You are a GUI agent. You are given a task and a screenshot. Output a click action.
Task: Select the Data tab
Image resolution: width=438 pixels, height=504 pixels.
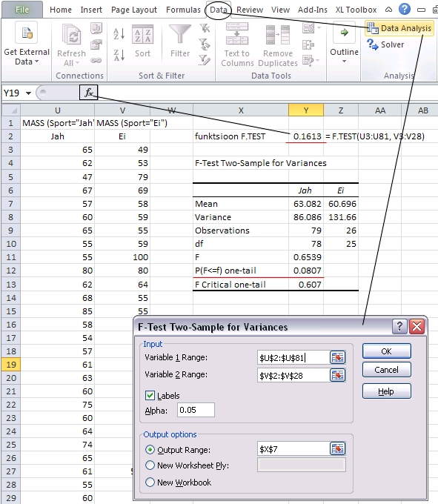(x=219, y=10)
